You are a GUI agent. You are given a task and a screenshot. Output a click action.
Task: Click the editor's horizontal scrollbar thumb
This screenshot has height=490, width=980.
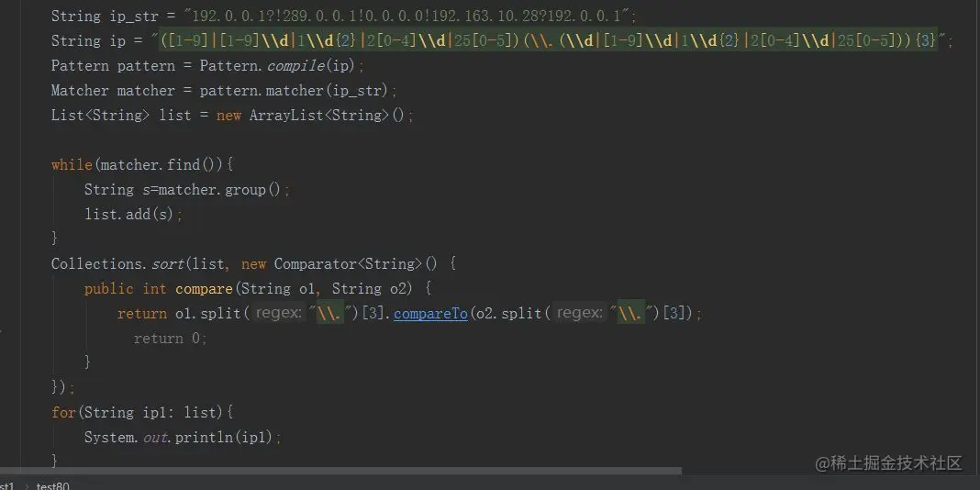(x=340, y=471)
